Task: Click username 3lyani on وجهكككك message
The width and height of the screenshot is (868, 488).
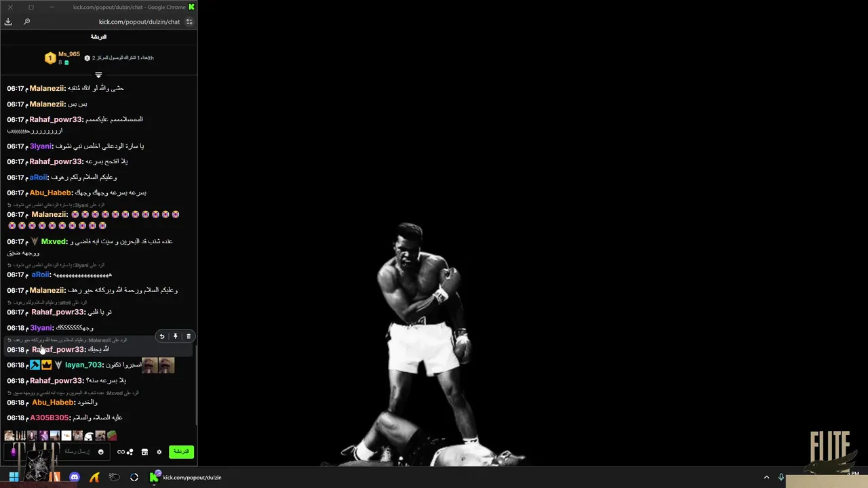Action: pyautogui.click(x=41, y=327)
